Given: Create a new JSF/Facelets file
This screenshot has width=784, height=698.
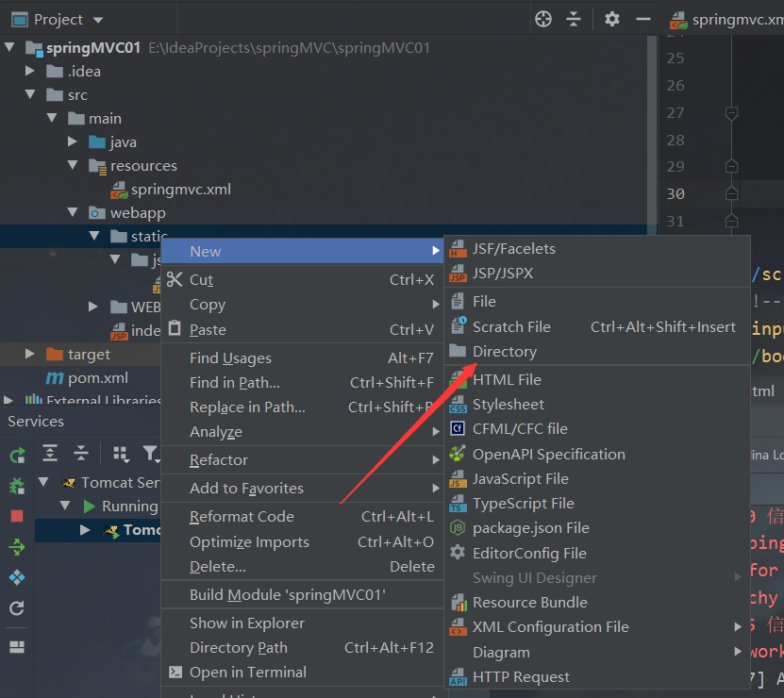Looking at the screenshot, I should (x=597, y=248).
